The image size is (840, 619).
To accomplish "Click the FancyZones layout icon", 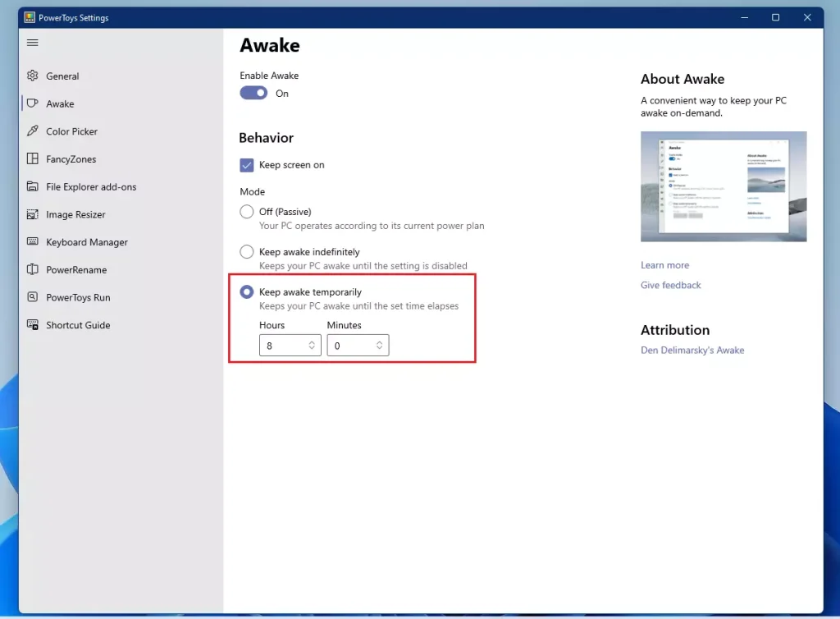I will pyautogui.click(x=33, y=158).
